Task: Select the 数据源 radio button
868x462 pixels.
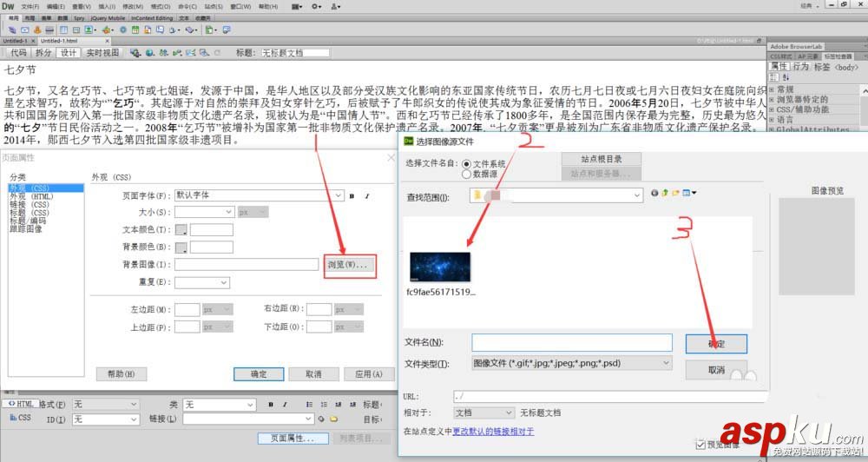Action: point(467,174)
